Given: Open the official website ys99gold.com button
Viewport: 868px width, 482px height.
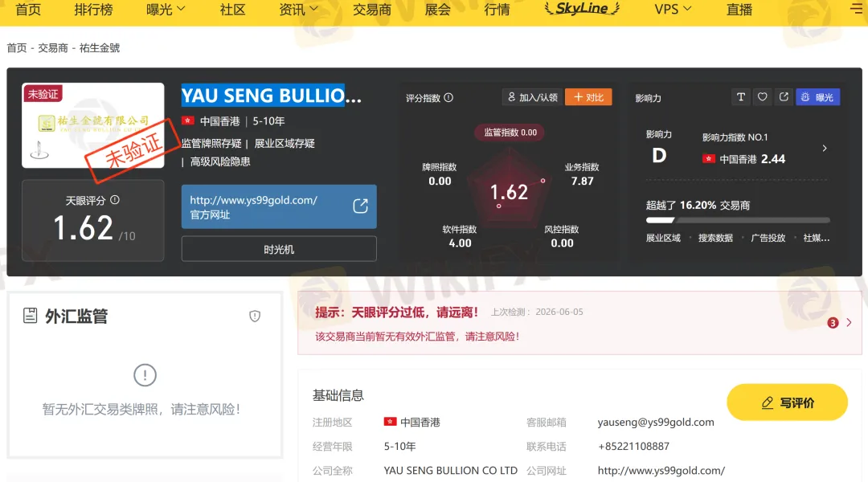Looking at the screenshot, I should coord(279,206).
